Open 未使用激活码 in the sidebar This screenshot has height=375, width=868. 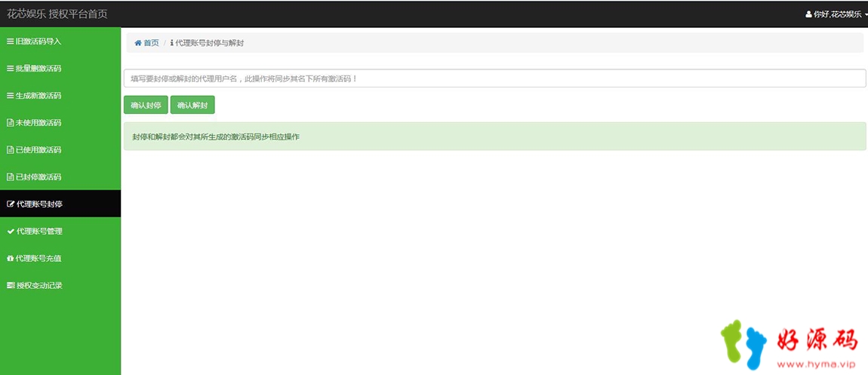pyautogui.click(x=60, y=123)
